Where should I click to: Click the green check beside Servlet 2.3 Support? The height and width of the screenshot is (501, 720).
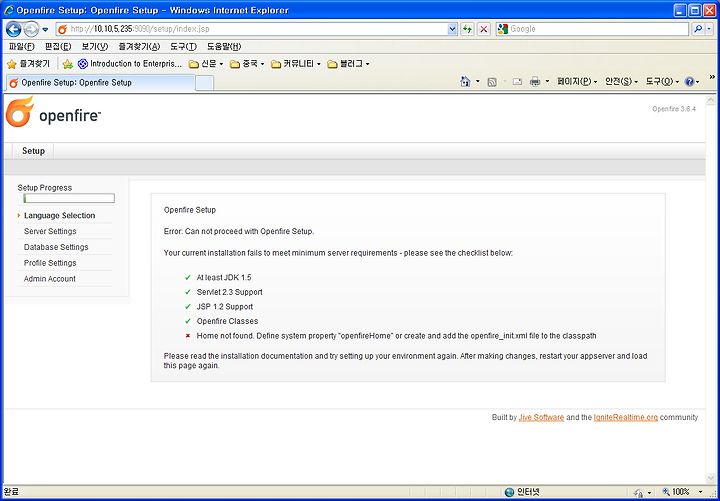[x=187, y=292]
